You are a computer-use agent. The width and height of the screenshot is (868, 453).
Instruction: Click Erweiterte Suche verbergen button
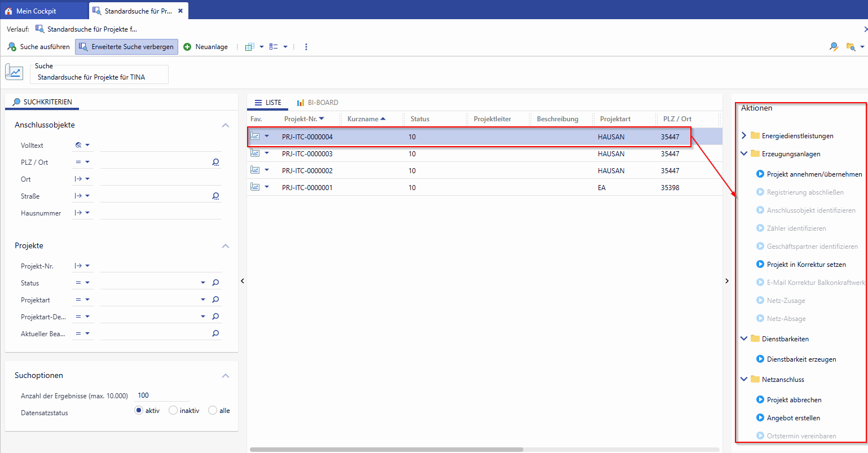coord(127,47)
